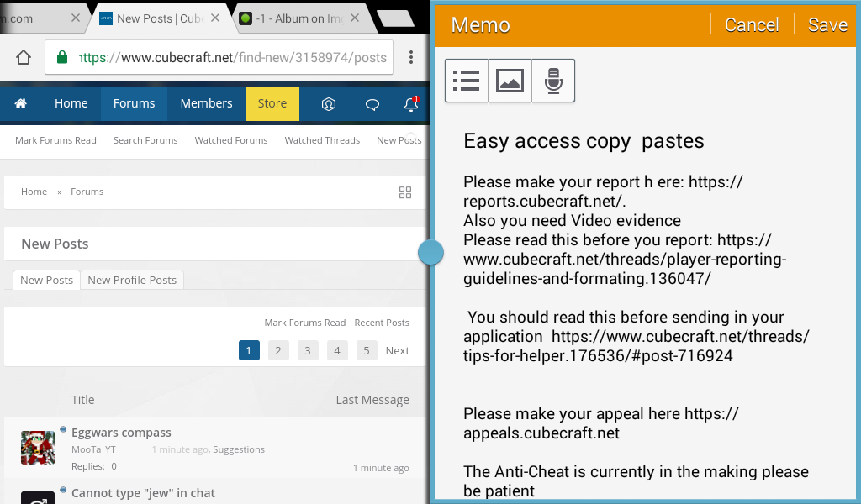Open the Cannot type "jew" in chat thread

pyautogui.click(x=143, y=493)
